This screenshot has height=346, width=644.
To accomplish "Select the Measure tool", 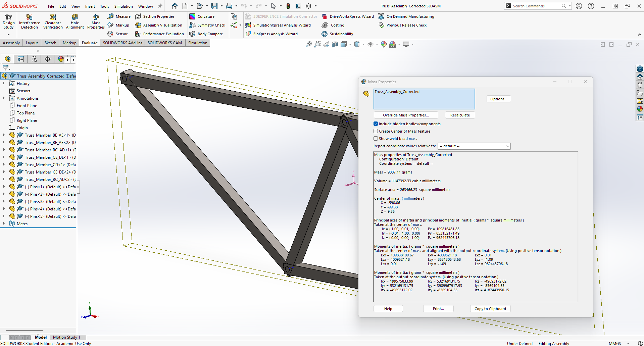I will [119, 16].
